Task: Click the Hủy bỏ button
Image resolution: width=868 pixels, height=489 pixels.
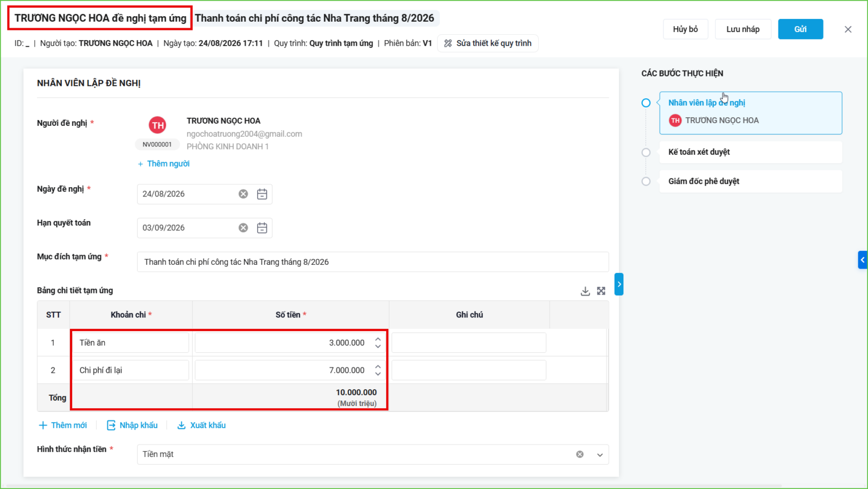Action: coord(685,29)
